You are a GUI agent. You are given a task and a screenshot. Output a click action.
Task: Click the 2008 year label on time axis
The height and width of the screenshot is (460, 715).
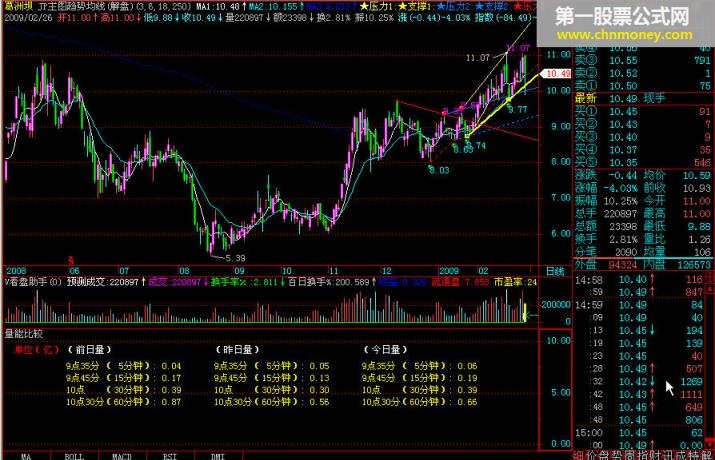coord(16,271)
